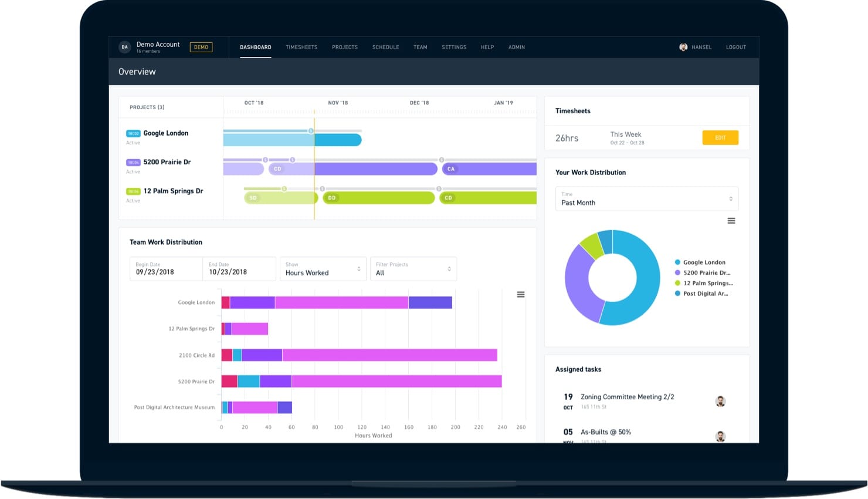Expand the Time Past Month dropdown
The width and height of the screenshot is (868, 499).
pyautogui.click(x=647, y=198)
